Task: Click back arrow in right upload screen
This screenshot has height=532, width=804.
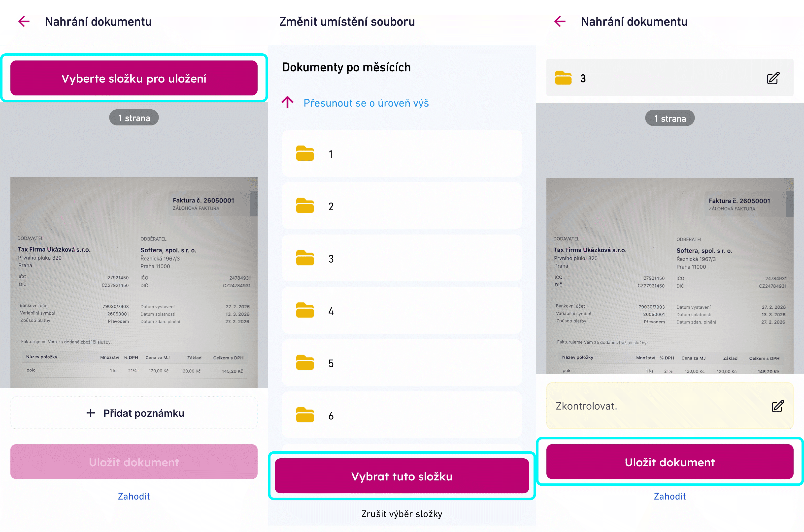Action: pos(560,21)
